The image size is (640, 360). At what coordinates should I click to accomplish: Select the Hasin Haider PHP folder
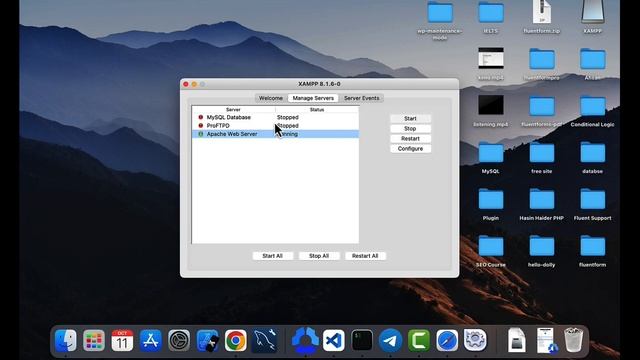542,200
